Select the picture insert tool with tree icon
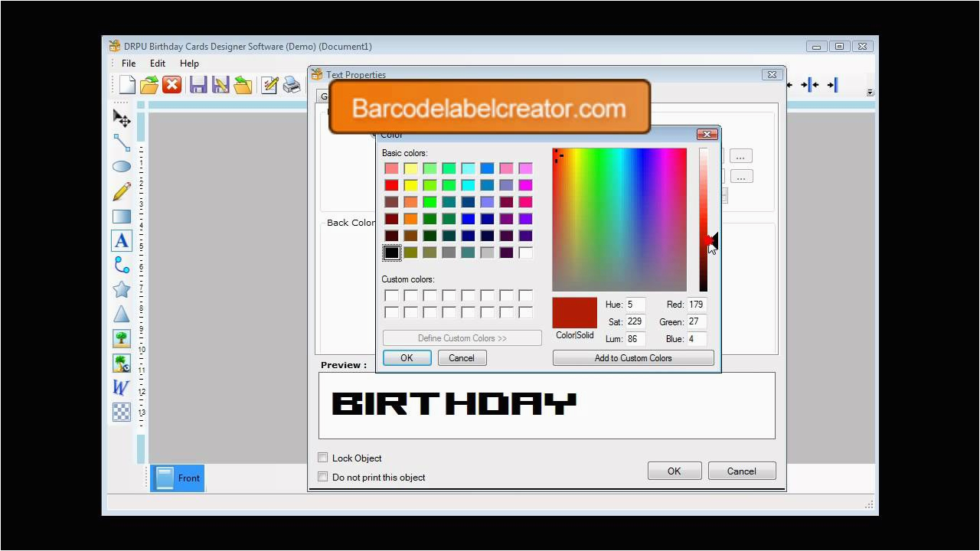 coord(121,337)
